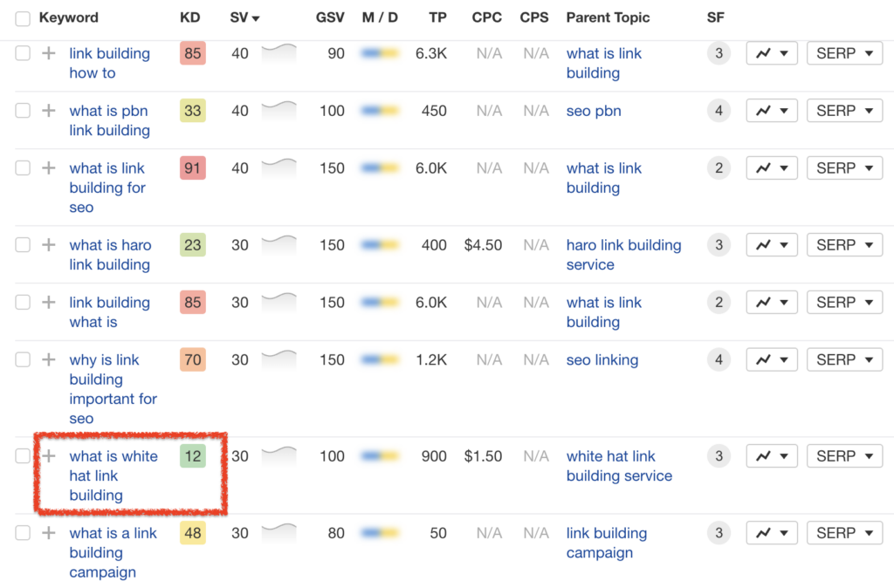894x588 pixels.
Task: Click the CPC value $4.50 for "what is haro link building"
Action: click(x=483, y=245)
